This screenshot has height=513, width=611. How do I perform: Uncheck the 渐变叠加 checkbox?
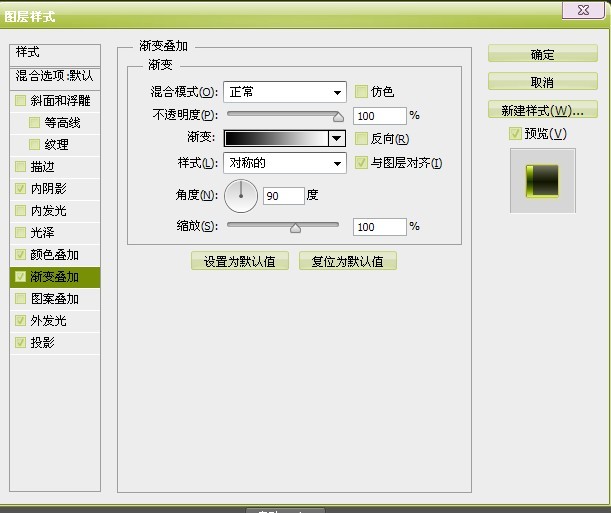tap(20, 277)
